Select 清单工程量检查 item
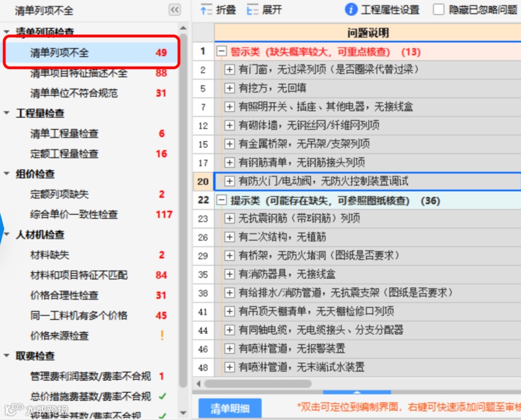The width and height of the screenshot is (521, 420). coord(64,133)
